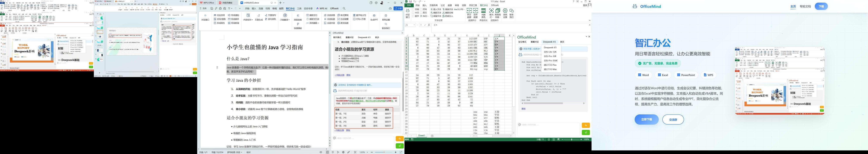Click 样式复制 in WPS ribbon
Image resolution: width=868 pixels, height=154 pixels.
343,15
